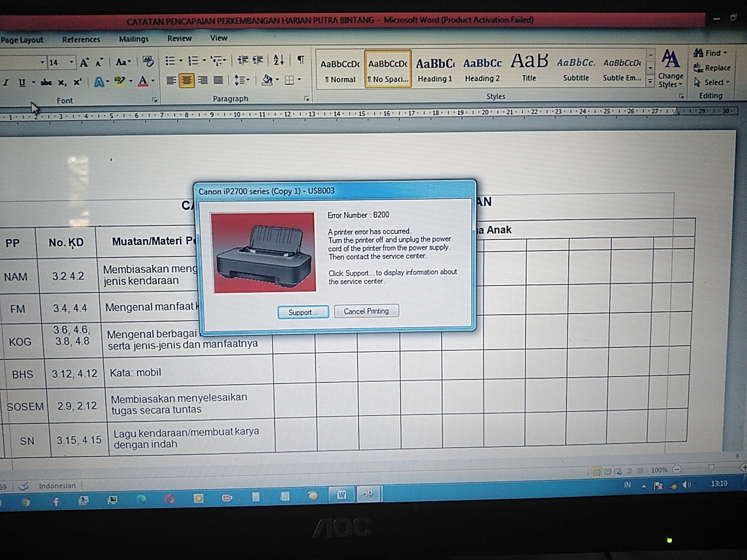
Task: Toggle center alignment
Action: click(187, 80)
